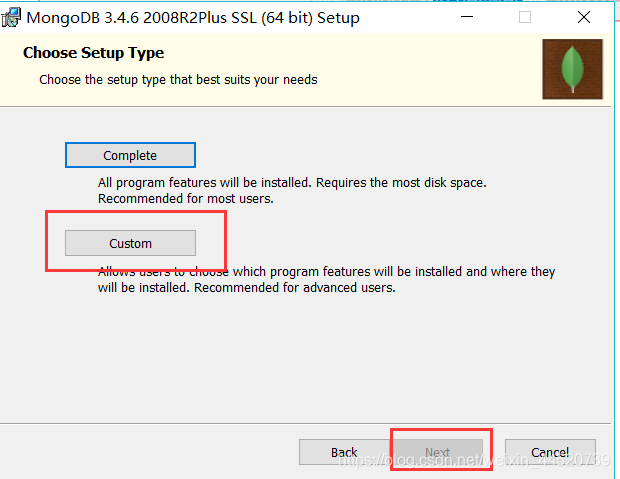
Task: Click the MongoDB leaf logo image
Action: (573, 69)
